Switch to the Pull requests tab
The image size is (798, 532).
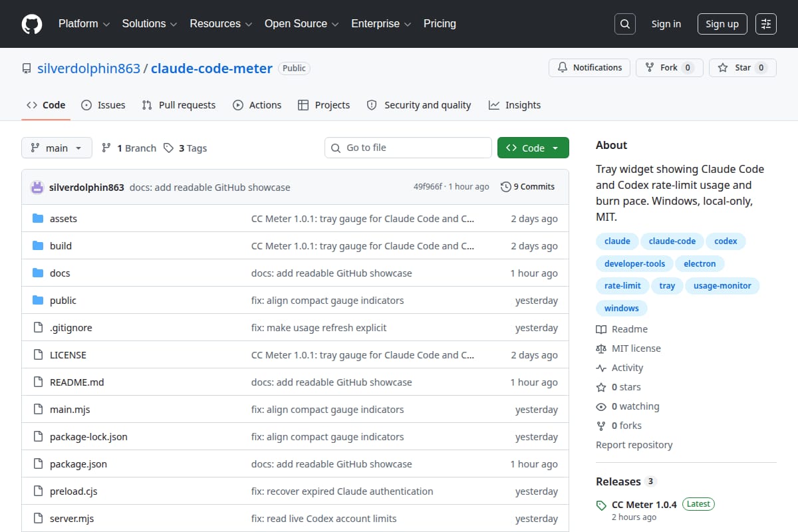tap(179, 105)
